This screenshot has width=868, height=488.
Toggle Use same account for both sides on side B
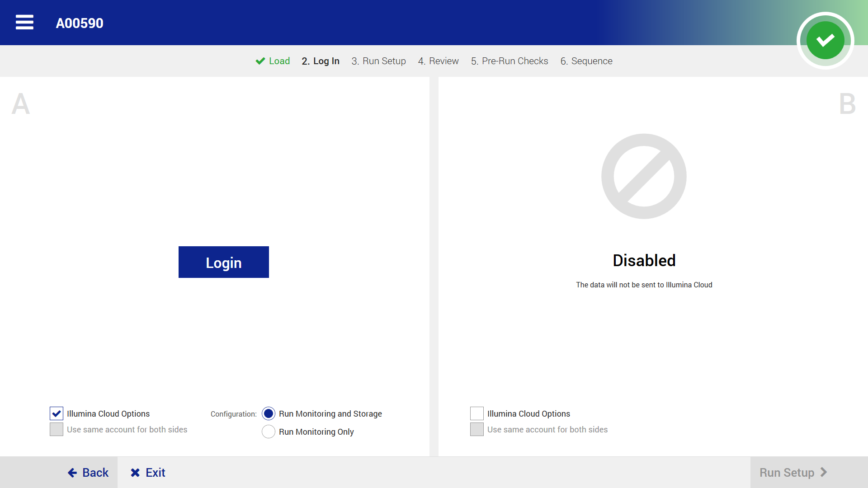pyautogui.click(x=477, y=429)
